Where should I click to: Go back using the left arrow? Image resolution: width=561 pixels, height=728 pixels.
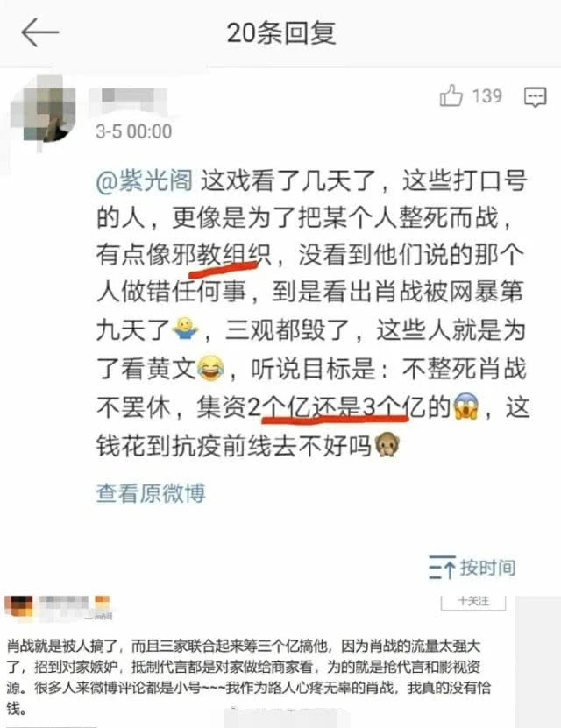[x=40, y=32]
